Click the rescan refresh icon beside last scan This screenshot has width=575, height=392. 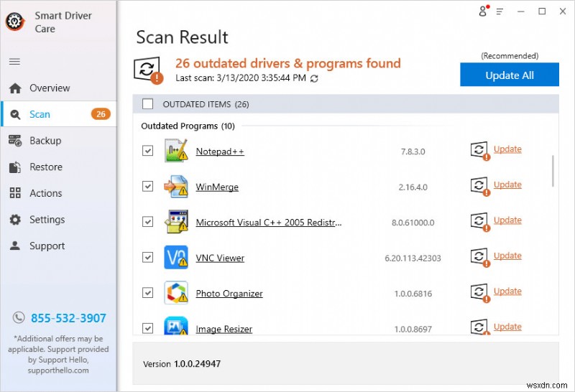314,78
